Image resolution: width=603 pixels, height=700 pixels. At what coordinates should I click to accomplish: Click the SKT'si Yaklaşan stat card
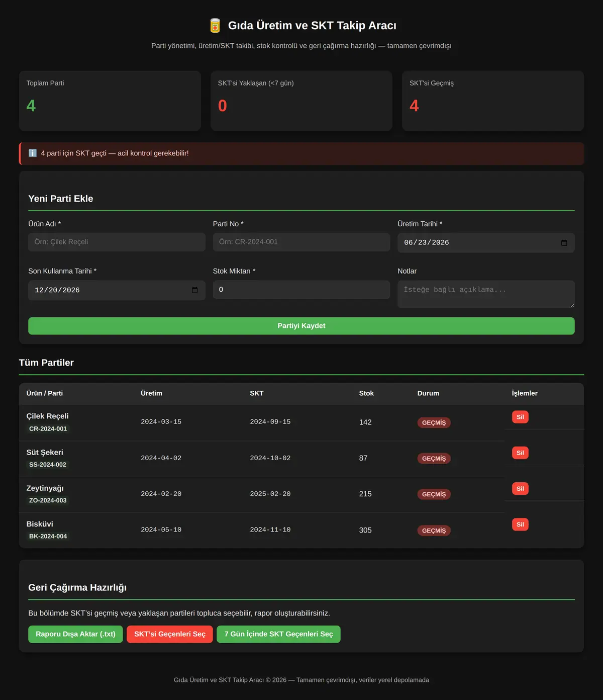click(301, 101)
